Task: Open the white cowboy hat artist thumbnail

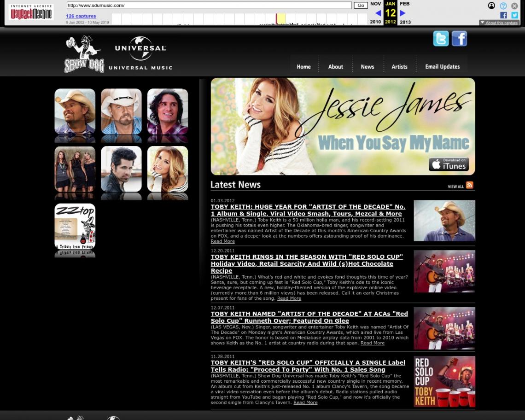Action: pos(121,111)
